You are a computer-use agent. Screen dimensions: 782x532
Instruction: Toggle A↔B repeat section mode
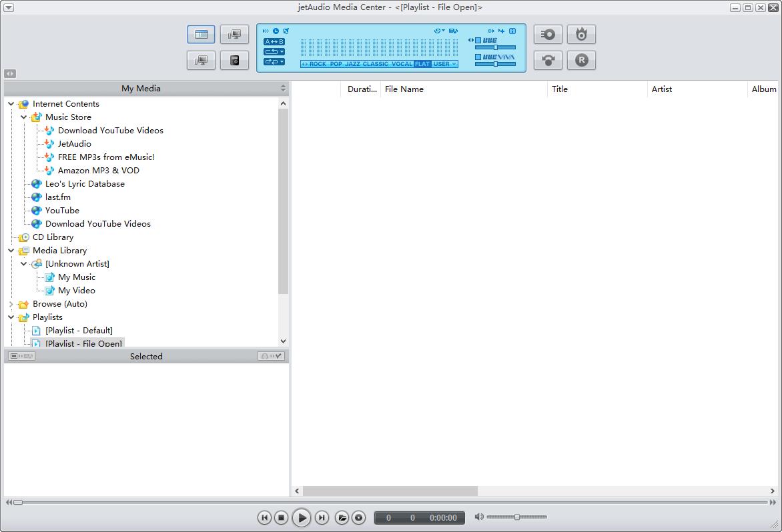(274, 41)
